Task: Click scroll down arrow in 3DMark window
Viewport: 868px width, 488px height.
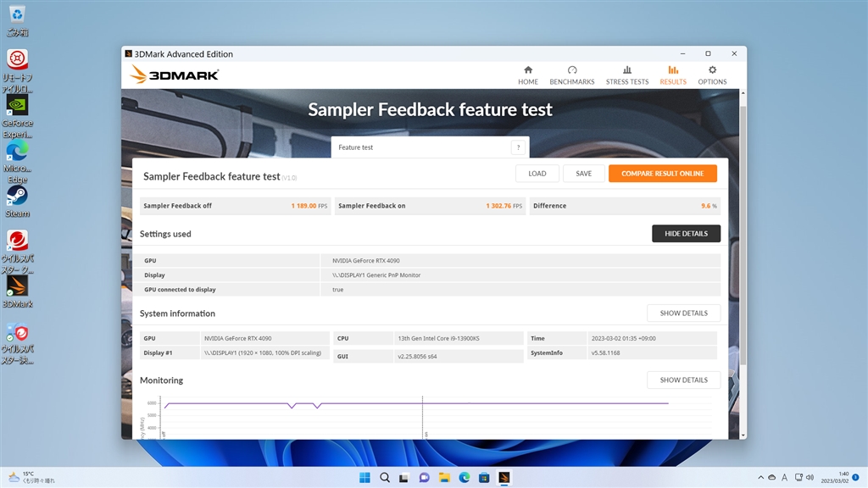Action: pyautogui.click(x=743, y=435)
